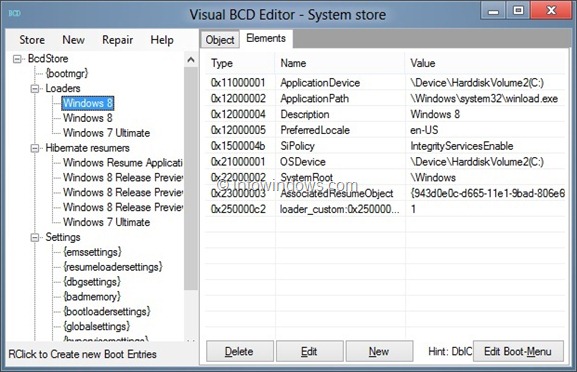Select the ApplicationPath element row
The image size is (577, 372).
(x=385, y=98)
